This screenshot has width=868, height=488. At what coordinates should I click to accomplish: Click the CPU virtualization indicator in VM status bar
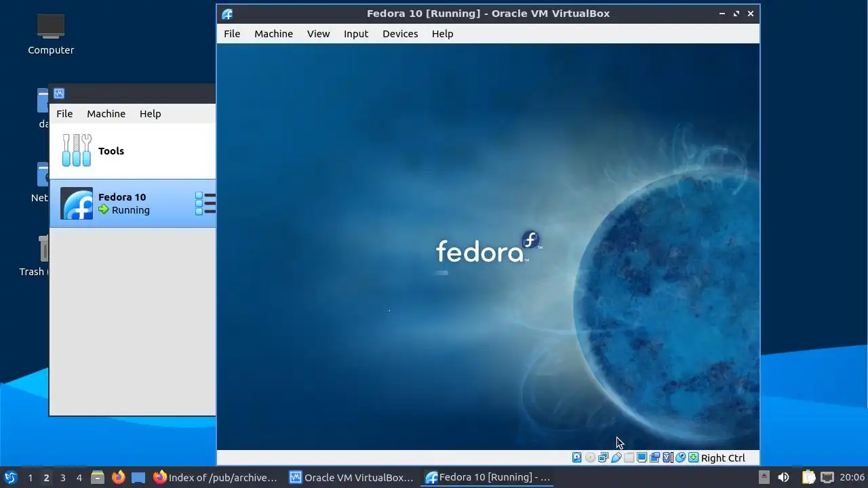click(x=667, y=457)
